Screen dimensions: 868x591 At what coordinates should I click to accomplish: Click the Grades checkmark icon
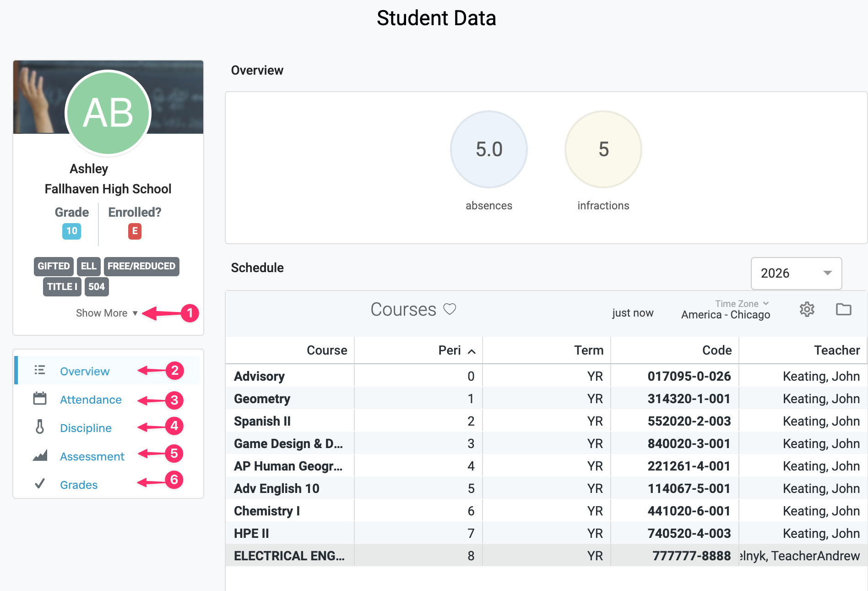(x=40, y=484)
